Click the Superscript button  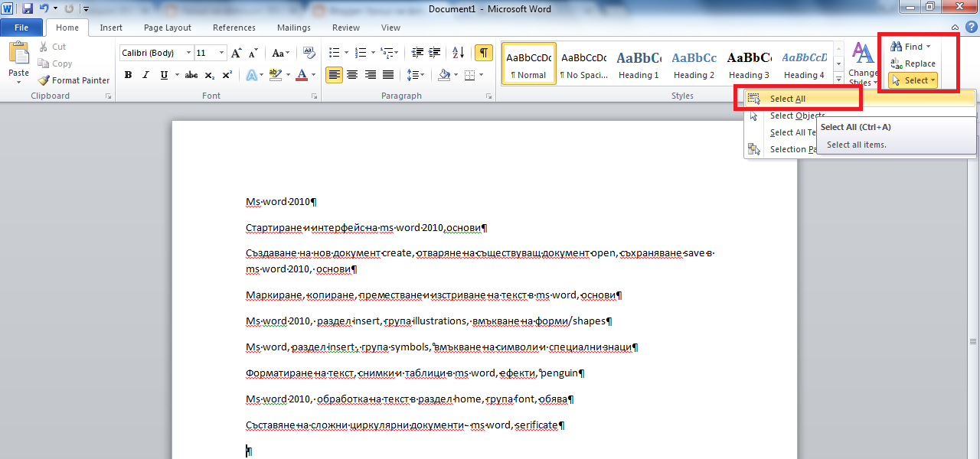tap(227, 75)
